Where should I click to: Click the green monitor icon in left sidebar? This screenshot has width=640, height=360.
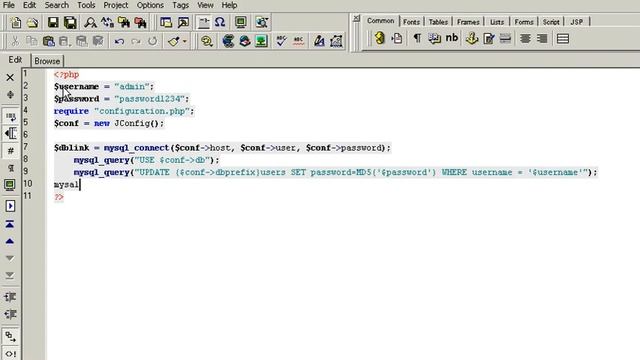[x=10, y=185]
